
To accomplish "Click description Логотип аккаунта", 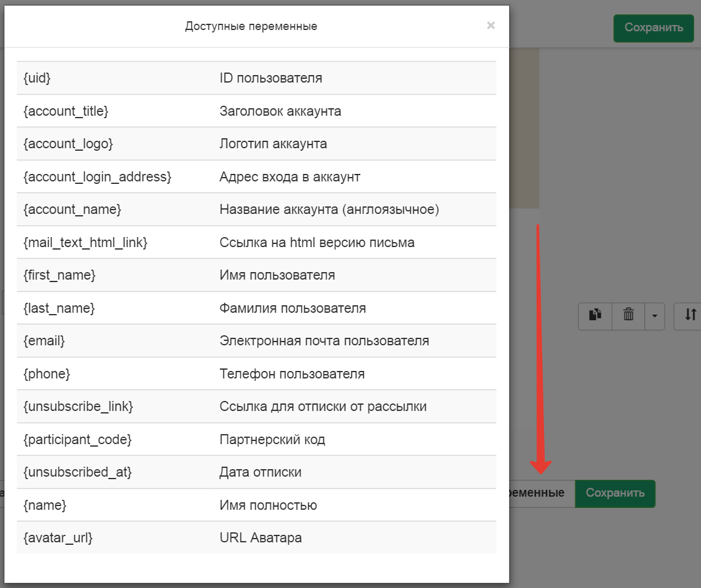I will [x=273, y=144].
